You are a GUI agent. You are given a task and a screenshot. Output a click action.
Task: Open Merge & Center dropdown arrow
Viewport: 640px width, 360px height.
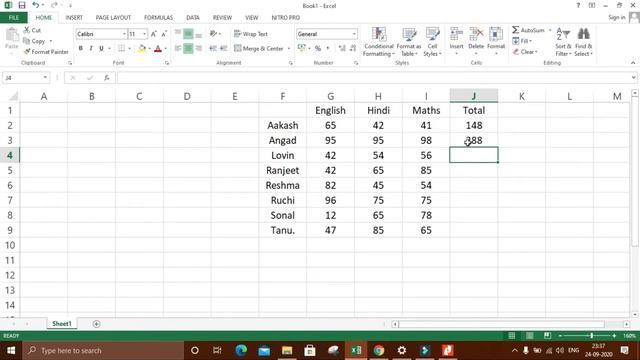coord(289,49)
